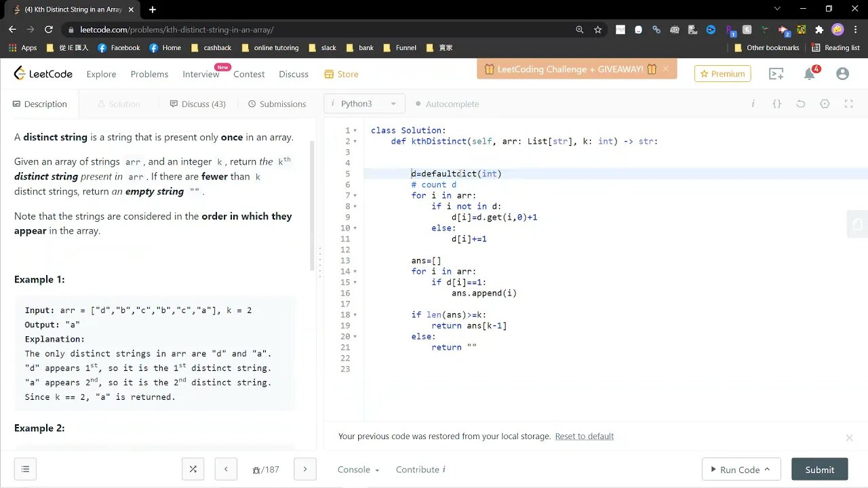Go to the previous problem
Viewport: 868px width, 488px height.
226,469
